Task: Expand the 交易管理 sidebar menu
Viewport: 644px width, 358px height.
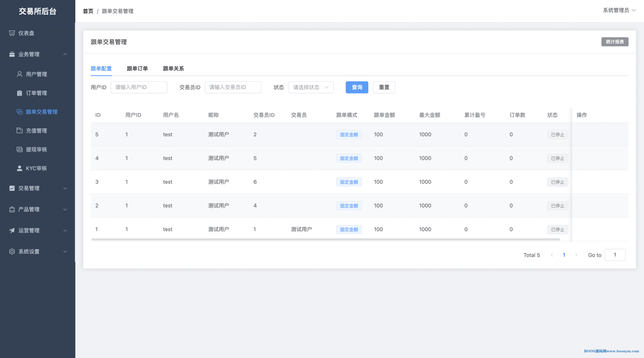Action: (x=65, y=188)
